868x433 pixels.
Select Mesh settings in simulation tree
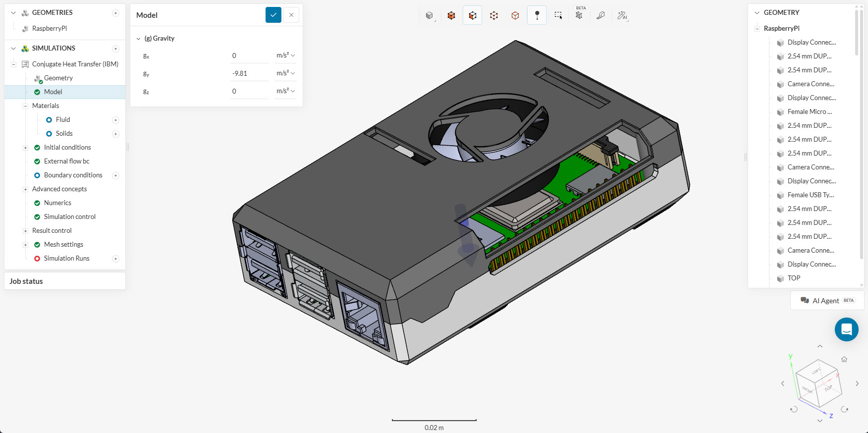point(63,245)
